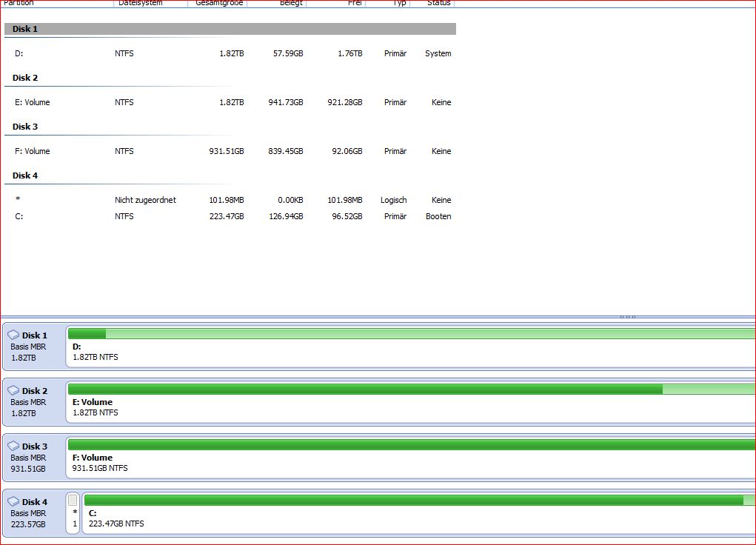Click the 921.28GB free value for E:
Image resolution: width=756 pixels, height=545 pixels.
coord(345,102)
